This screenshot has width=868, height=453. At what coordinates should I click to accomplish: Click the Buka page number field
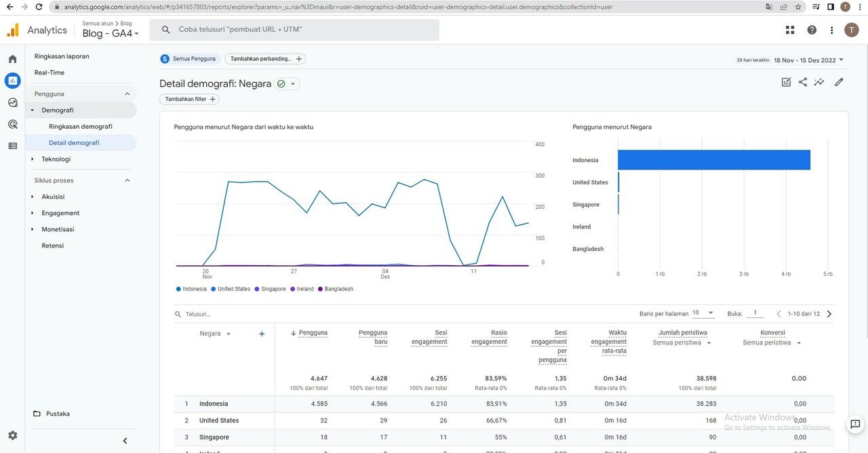(x=755, y=313)
